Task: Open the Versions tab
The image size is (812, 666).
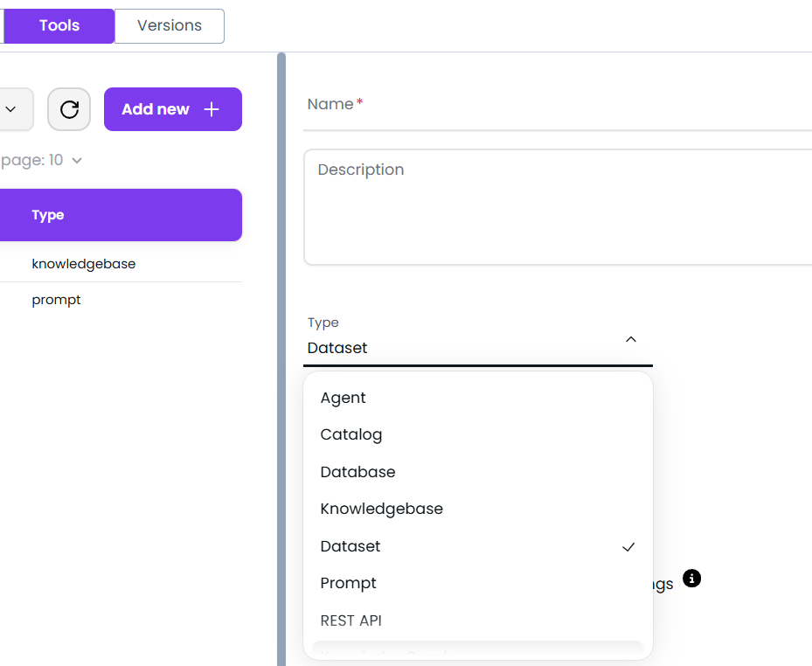Action: click(170, 25)
